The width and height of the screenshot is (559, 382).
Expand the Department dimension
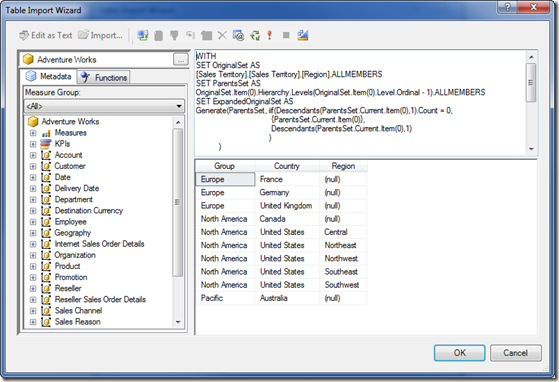click(x=33, y=200)
